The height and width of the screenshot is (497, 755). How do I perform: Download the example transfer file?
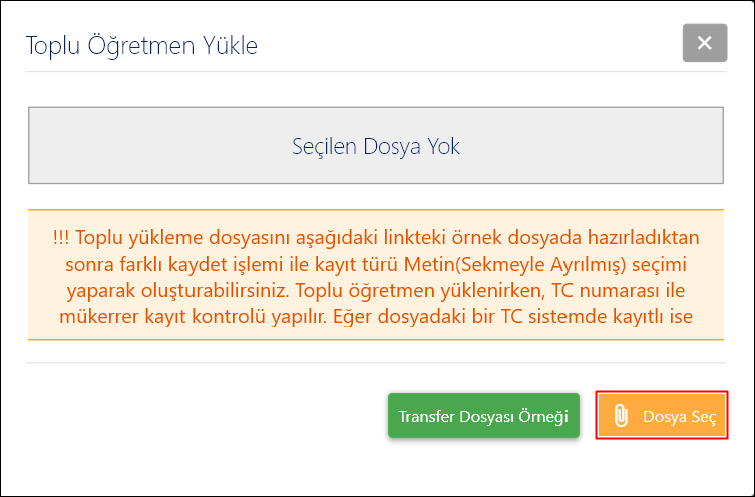pyautogui.click(x=483, y=416)
